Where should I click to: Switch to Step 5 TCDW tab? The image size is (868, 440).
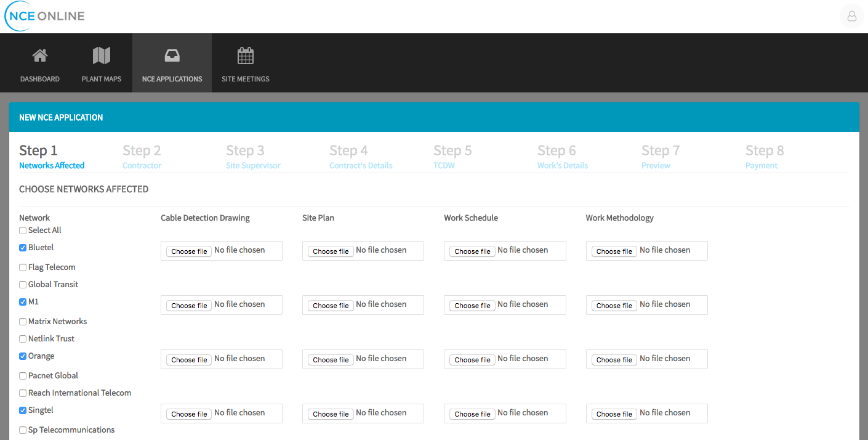click(x=452, y=157)
